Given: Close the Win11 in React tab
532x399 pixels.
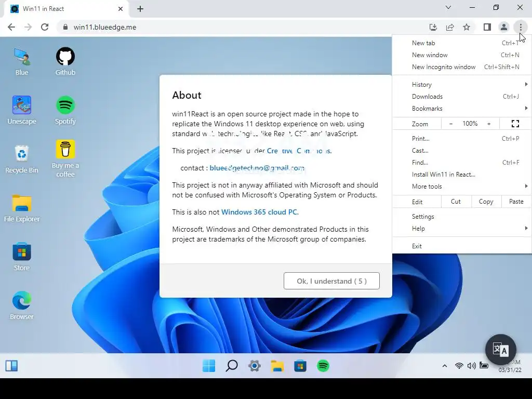Looking at the screenshot, I should pos(121,9).
